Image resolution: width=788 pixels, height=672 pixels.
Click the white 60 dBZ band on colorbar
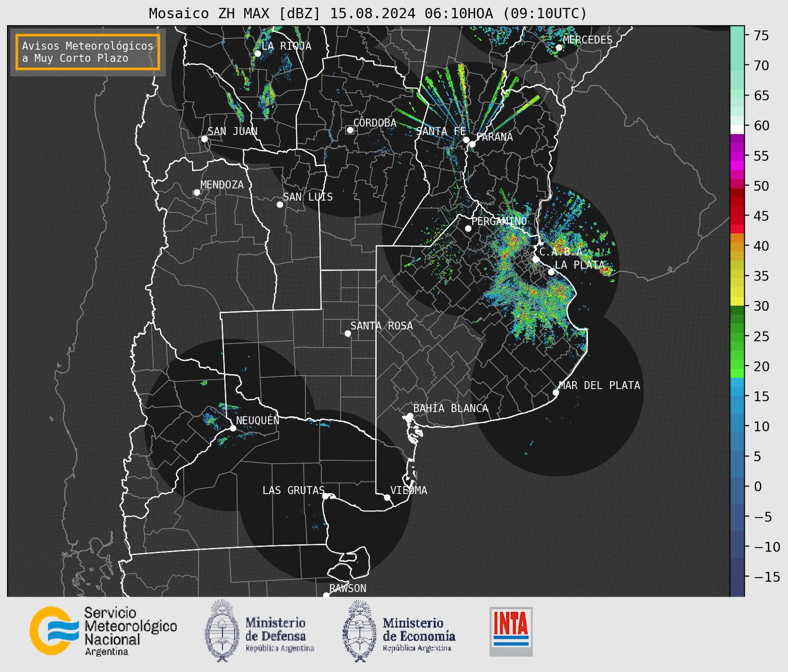[x=737, y=129]
